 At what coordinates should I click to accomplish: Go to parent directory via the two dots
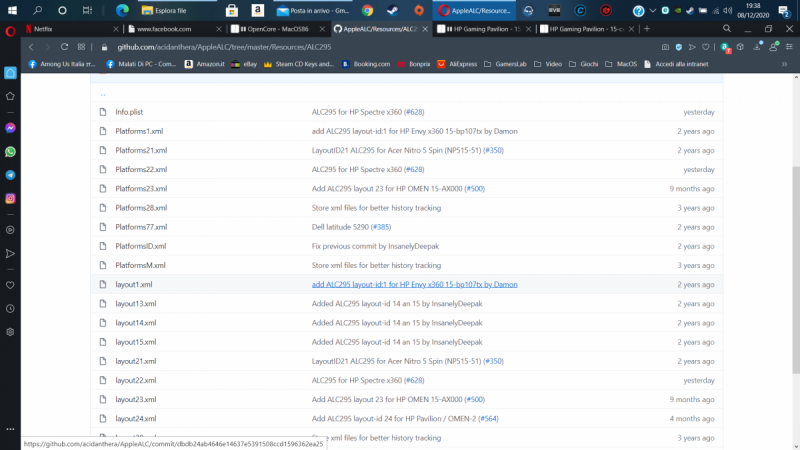(x=103, y=93)
